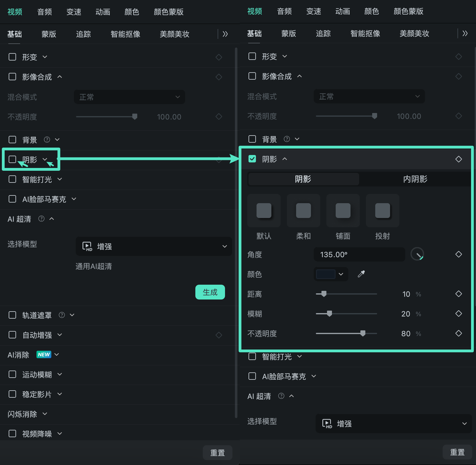The width and height of the screenshot is (476, 465).
Task: Click the shadow 模糊 slider handle
Action: point(329,313)
